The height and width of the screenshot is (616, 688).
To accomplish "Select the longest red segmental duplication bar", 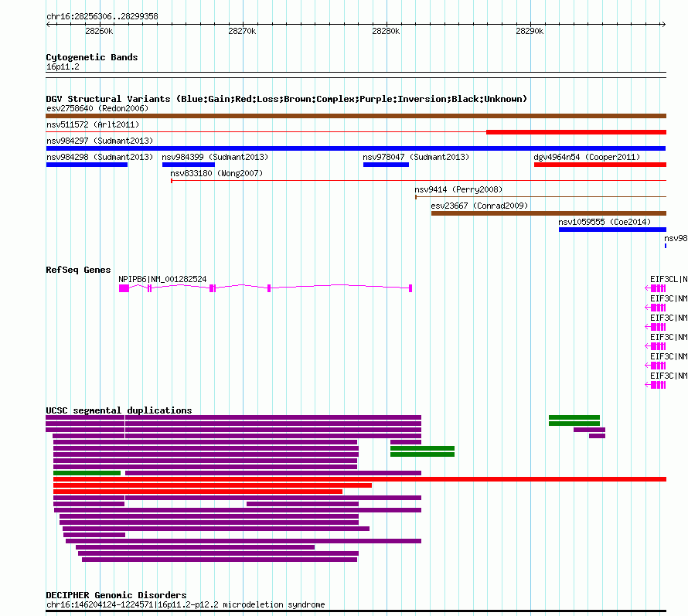I will [359, 479].
